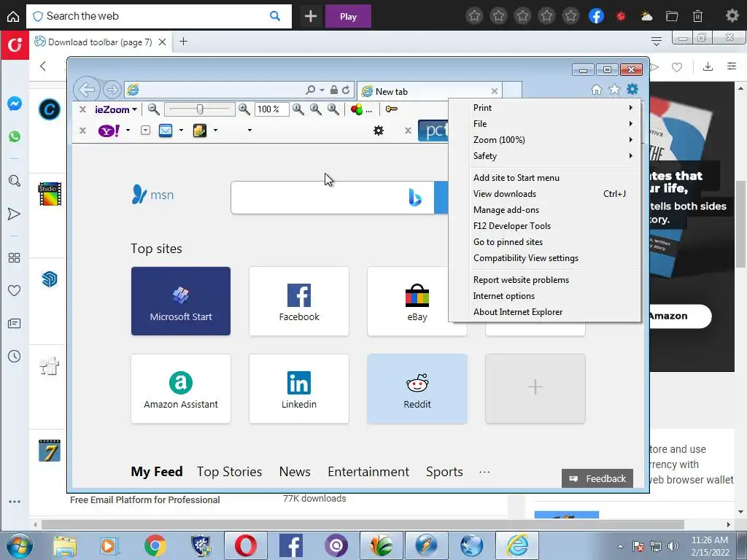Expand the mail icon dropdown arrow
747x560 pixels.
click(x=181, y=131)
